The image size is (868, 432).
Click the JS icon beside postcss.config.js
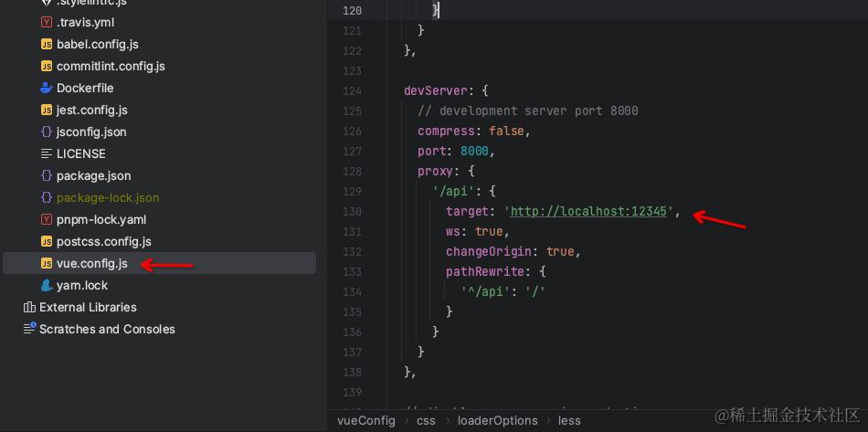coord(47,242)
